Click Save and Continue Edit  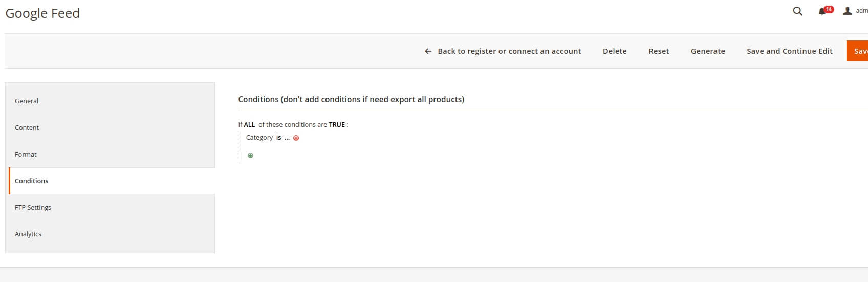pos(789,51)
